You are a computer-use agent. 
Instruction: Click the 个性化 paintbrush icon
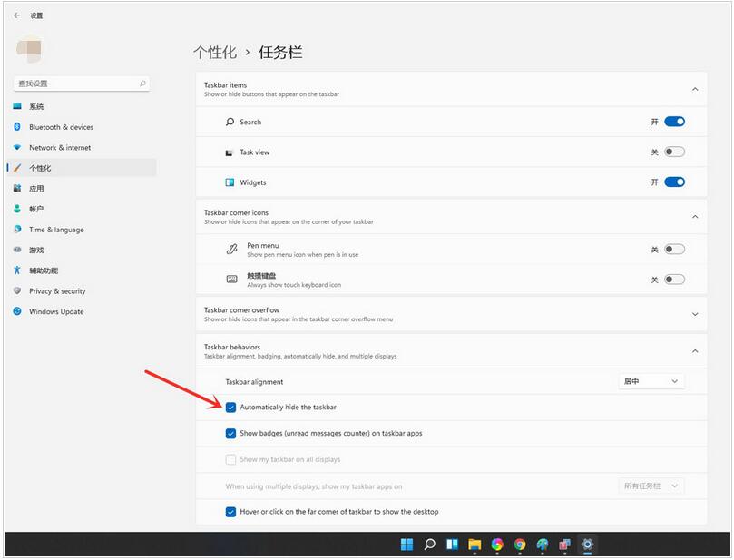point(17,168)
